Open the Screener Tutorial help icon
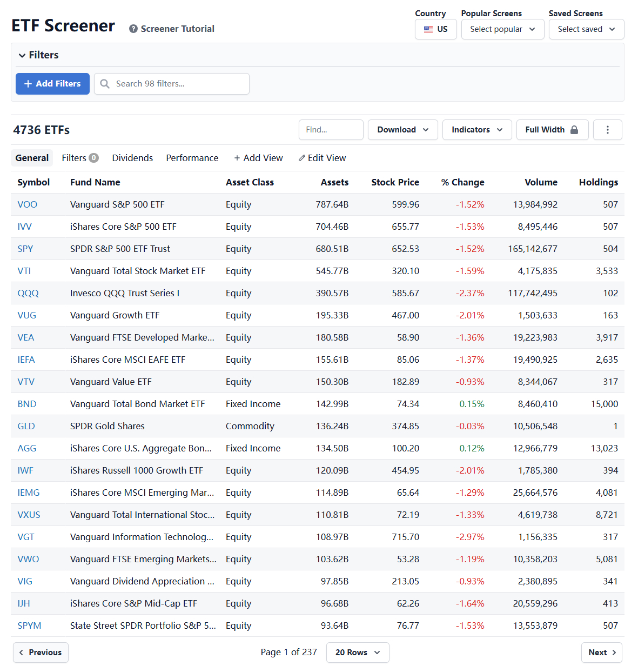The height and width of the screenshot is (672, 638). [x=133, y=29]
